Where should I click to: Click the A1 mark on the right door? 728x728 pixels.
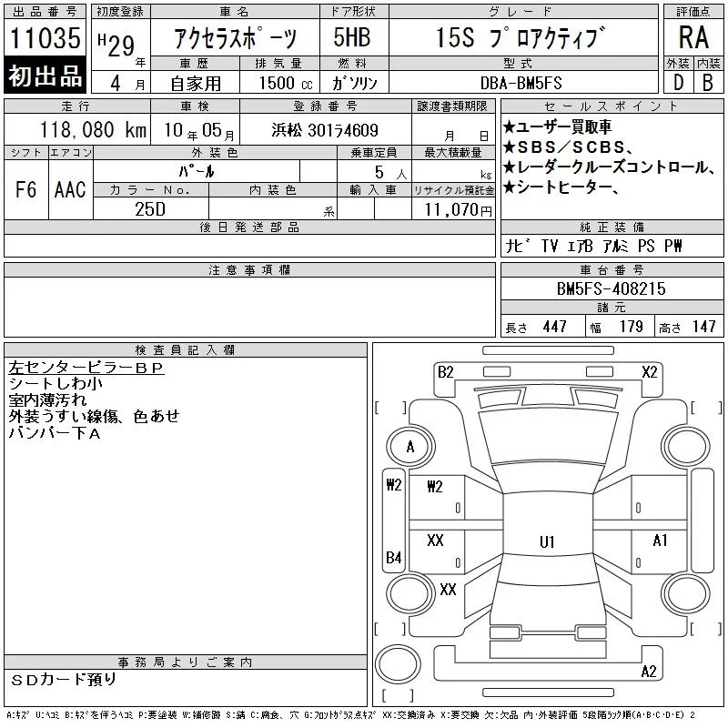pos(660,541)
